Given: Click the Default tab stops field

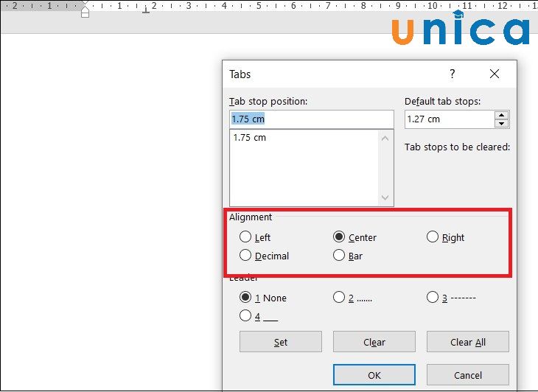Looking at the screenshot, I should click(x=450, y=119).
